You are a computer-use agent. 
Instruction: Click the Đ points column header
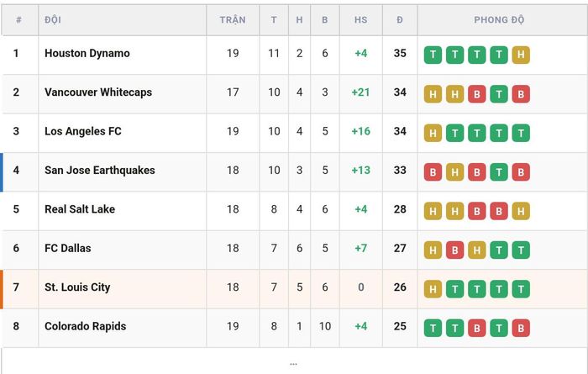coord(400,19)
